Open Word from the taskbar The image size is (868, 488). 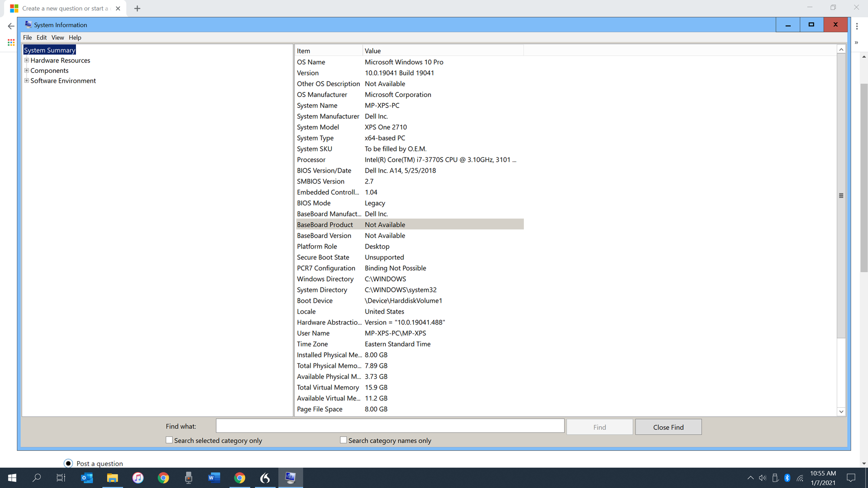pos(214,478)
